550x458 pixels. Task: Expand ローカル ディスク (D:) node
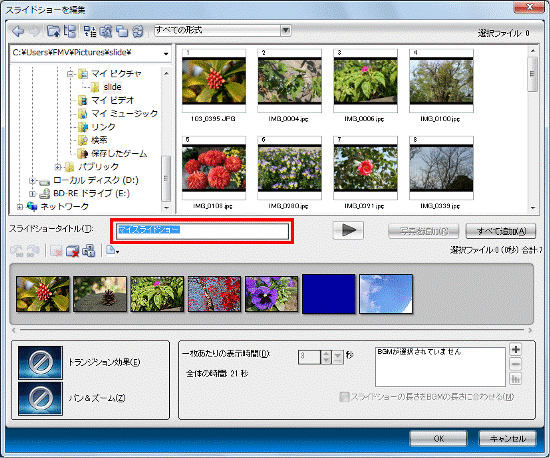click(32, 181)
